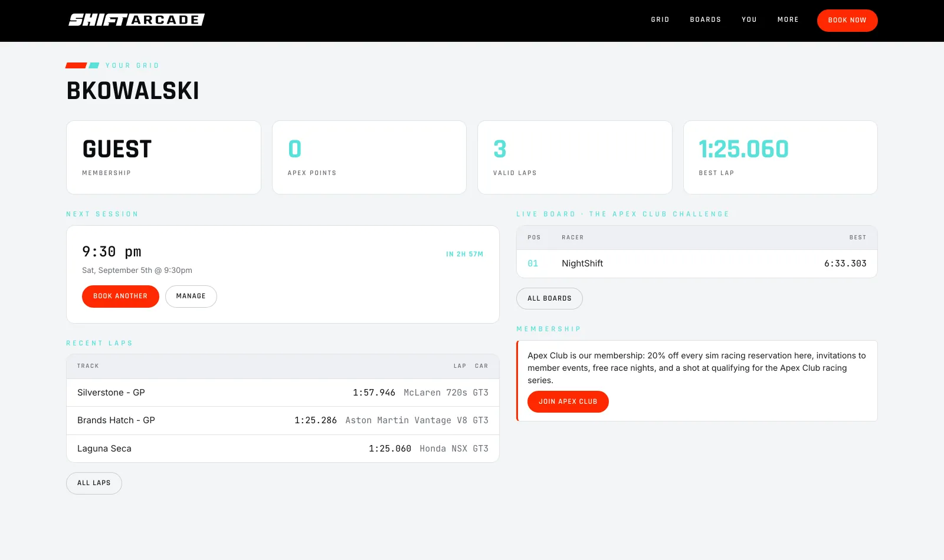Select the Silverstone - GP lap row
The width and height of the screenshot is (944, 560).
tap(283, 393)
